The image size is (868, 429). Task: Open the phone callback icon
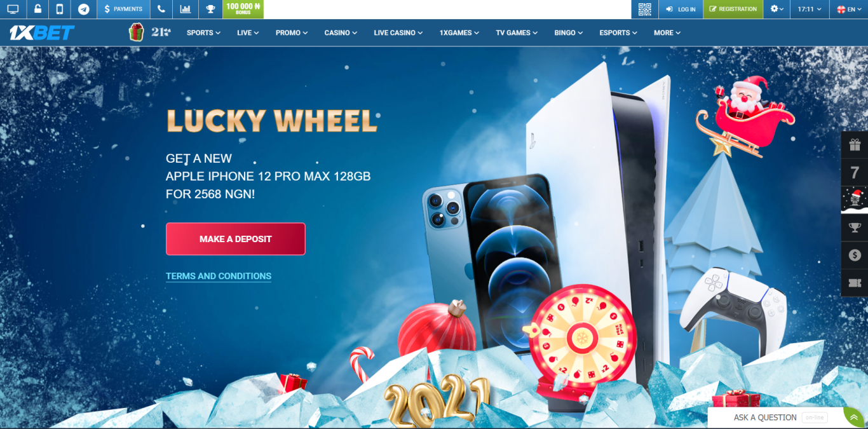coord(161,9)
